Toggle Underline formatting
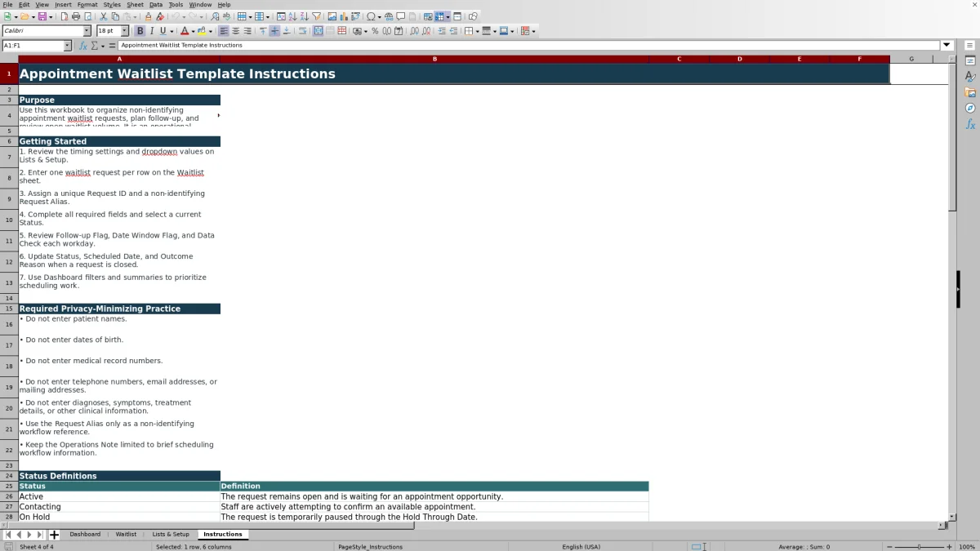 tap(163, 31)
